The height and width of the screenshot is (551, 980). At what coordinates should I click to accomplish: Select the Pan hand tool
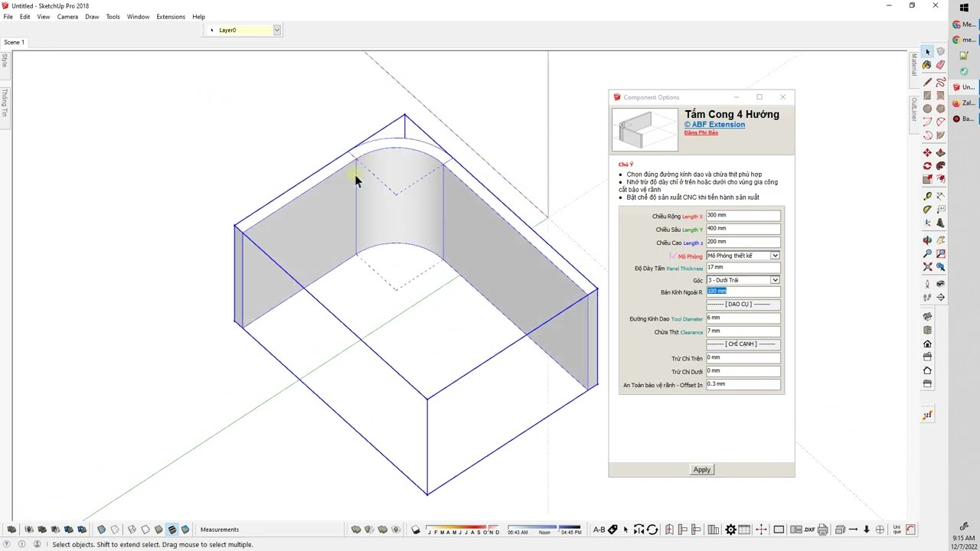(941, 240)
